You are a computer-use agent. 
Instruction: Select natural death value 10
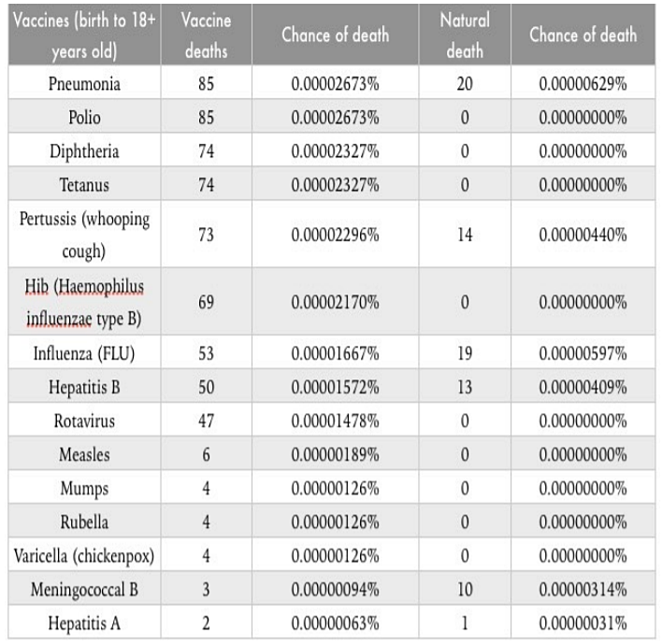pyautogui.click(x=465, y=589)
